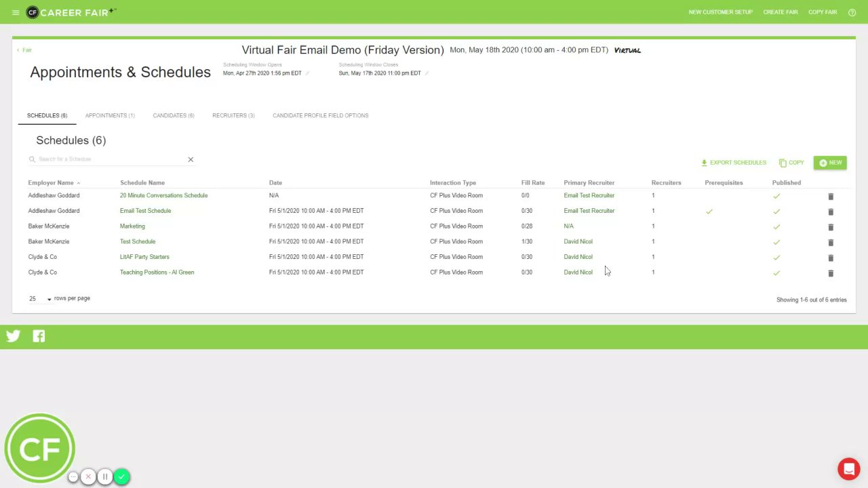The height and width of the screenshot is (488, 868).
Task: Sort by Fill Rate column
Action: (533, 183)
